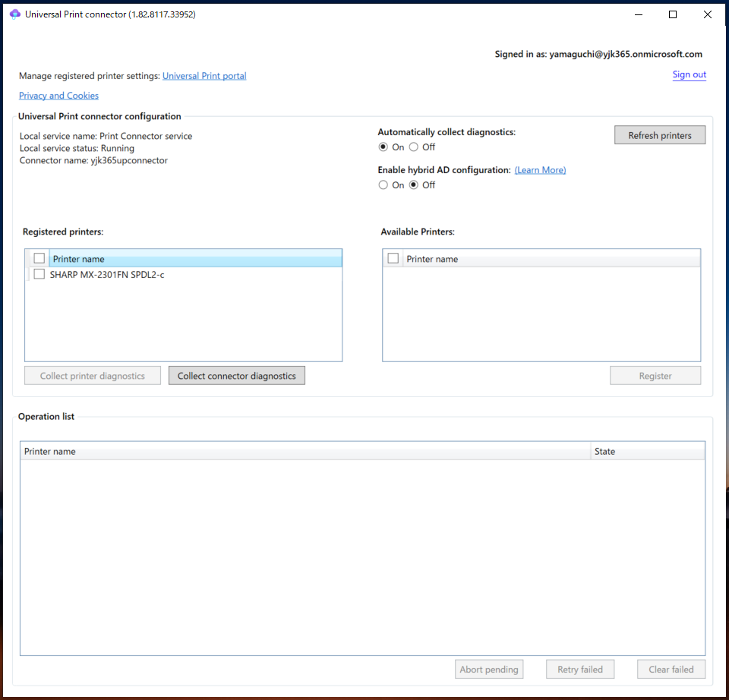Click Collect connector diagnostics button
729x700 pixels.
point(237,376)
